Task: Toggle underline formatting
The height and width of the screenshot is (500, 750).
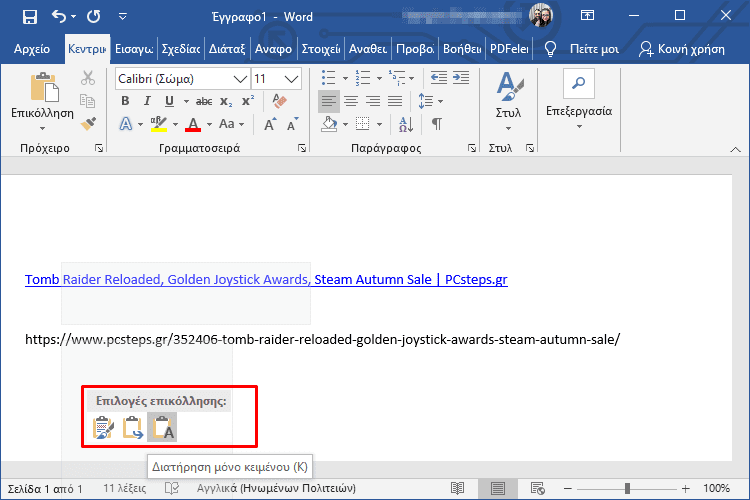Action: coord(169,101)
